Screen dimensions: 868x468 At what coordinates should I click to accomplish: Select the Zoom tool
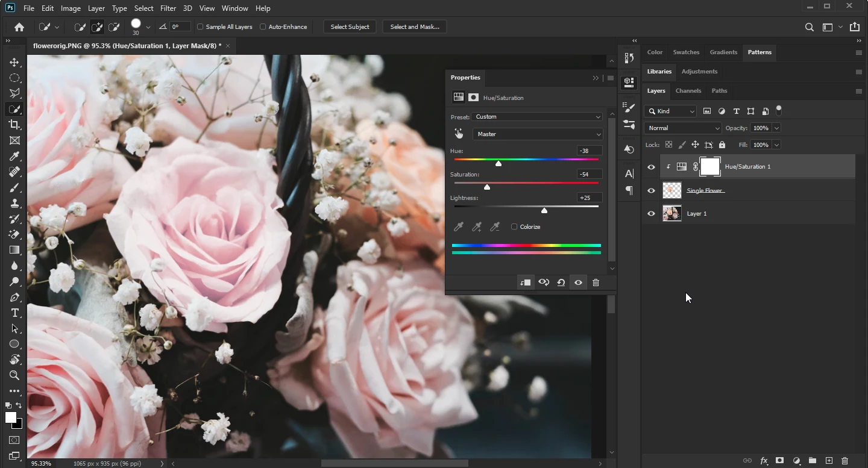click(14, 375)
